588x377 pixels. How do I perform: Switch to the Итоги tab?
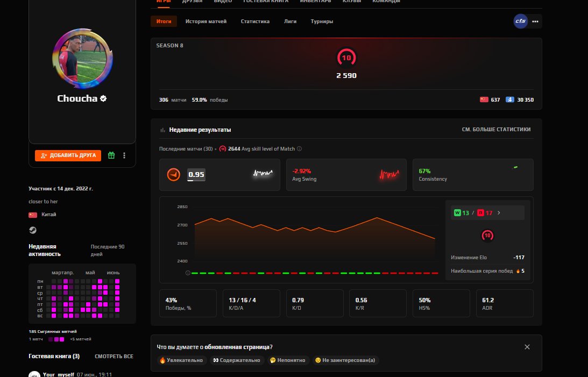(164, 22)
